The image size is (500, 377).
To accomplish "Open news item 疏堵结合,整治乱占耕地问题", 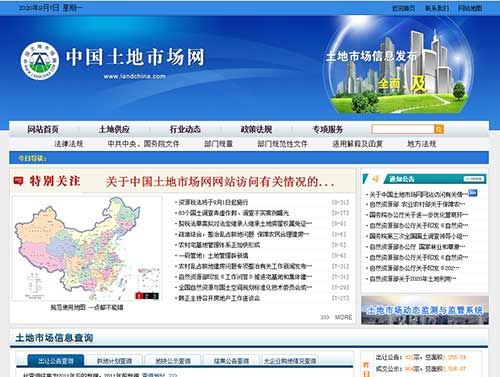I will pos(244,234).
